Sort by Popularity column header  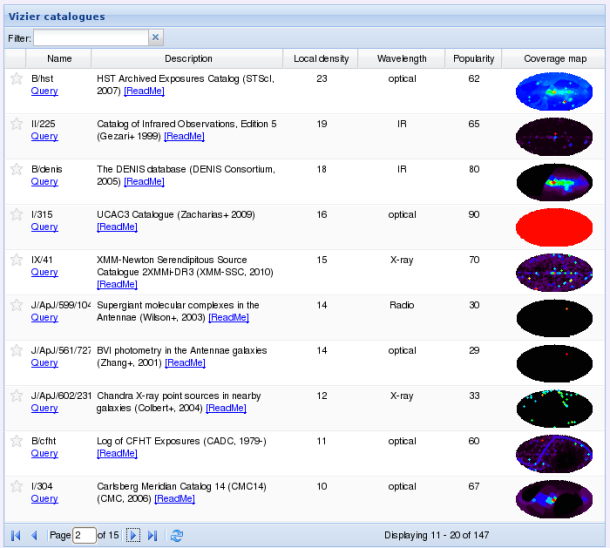click(x=473, y=59)
